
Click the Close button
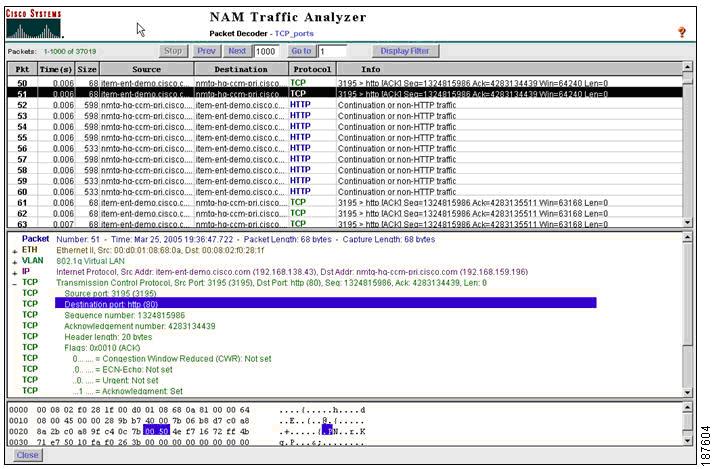pos(27,455)
